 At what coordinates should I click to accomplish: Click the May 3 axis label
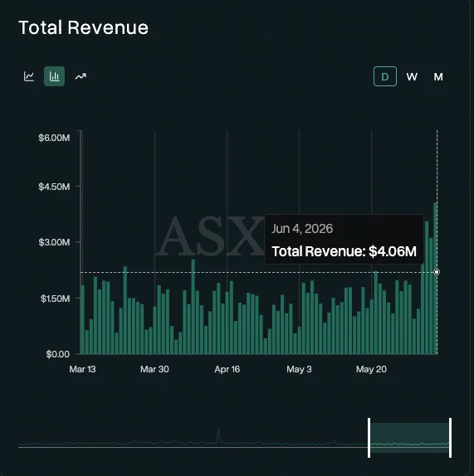click(x=299, y=369)
